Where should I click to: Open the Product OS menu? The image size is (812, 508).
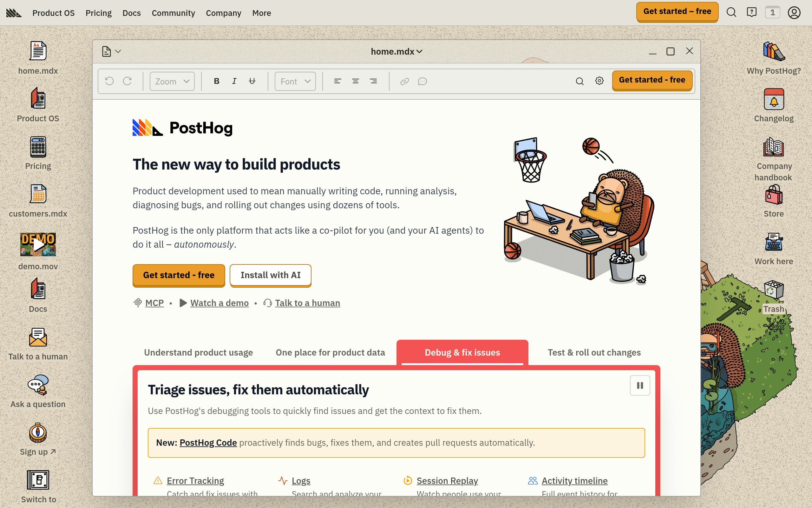pos(53,13)
